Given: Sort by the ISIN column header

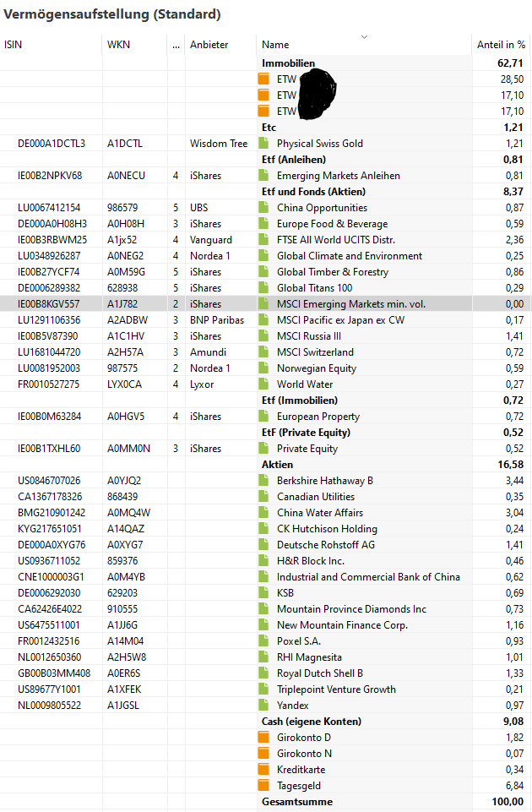Looking at the screenshot, I should click(14, 45).
